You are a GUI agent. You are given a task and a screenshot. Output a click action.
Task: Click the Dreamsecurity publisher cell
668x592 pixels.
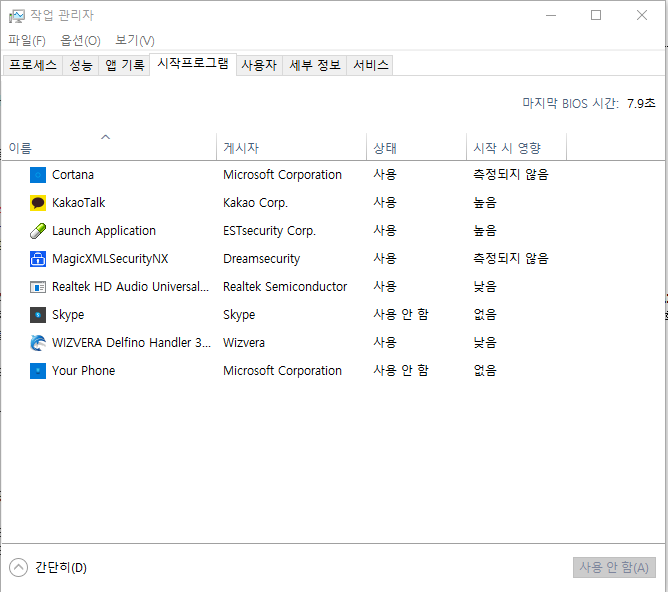click(x=262, y=259)
